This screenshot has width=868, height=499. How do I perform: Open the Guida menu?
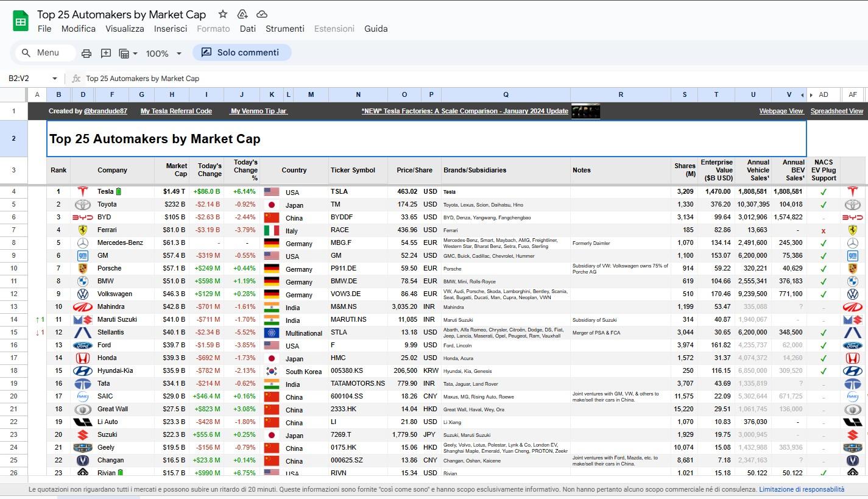tap(376, 29)
